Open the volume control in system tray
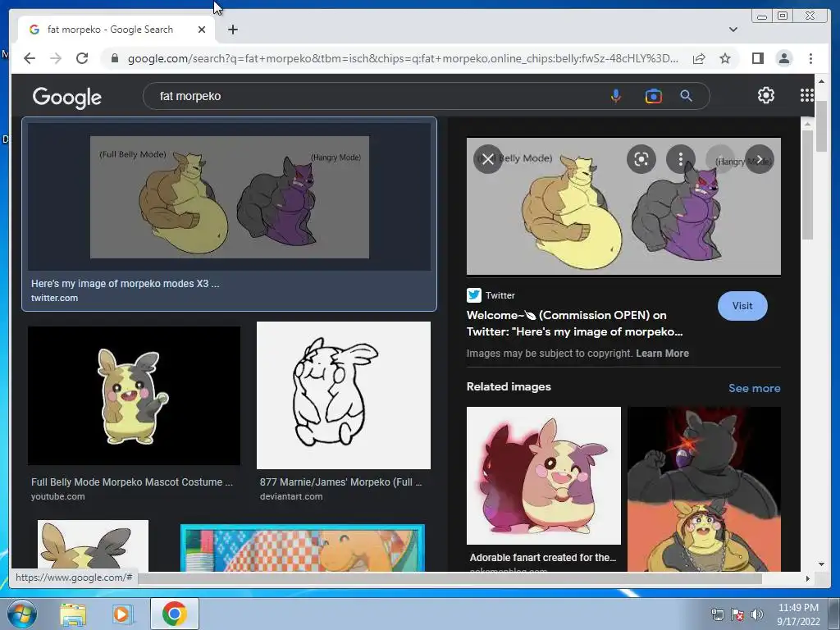 757,614
